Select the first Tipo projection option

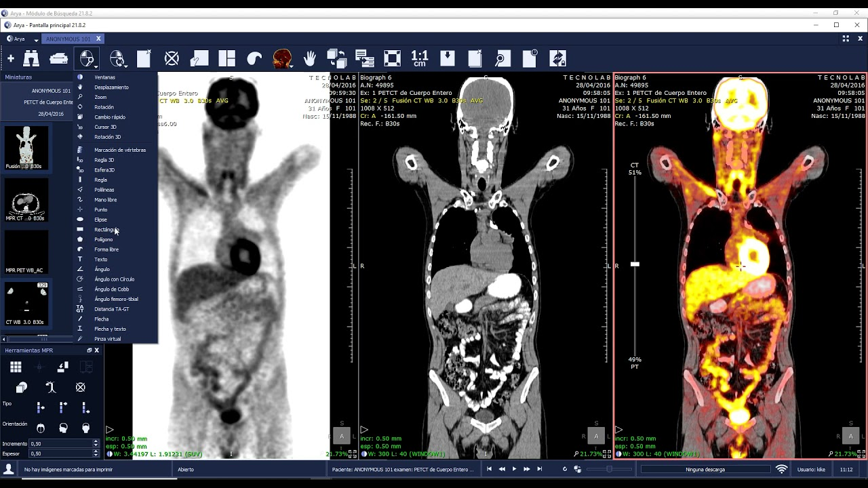(x=40, y=407)
